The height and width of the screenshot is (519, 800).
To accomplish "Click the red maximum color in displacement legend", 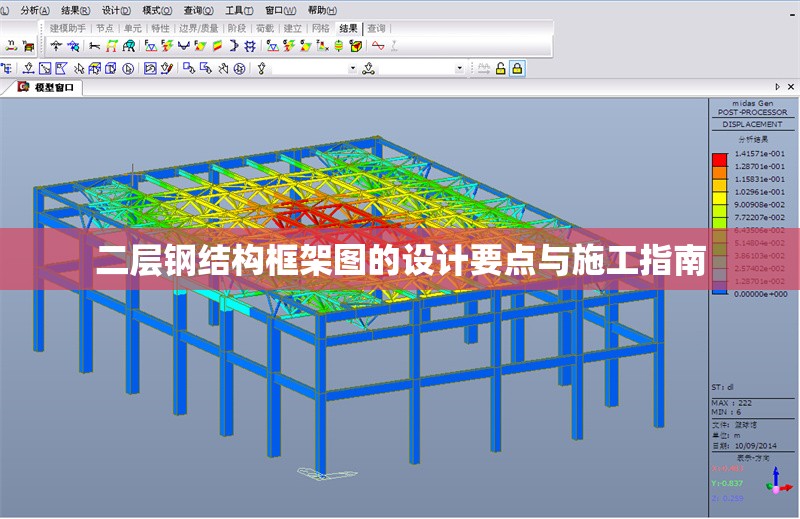I will pos(718,159).
